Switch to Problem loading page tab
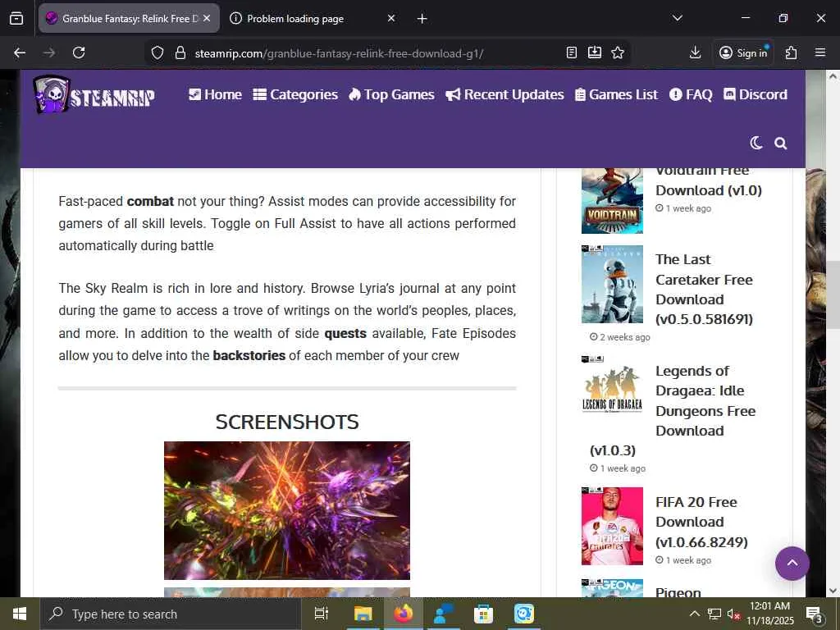 click(313, 18)
